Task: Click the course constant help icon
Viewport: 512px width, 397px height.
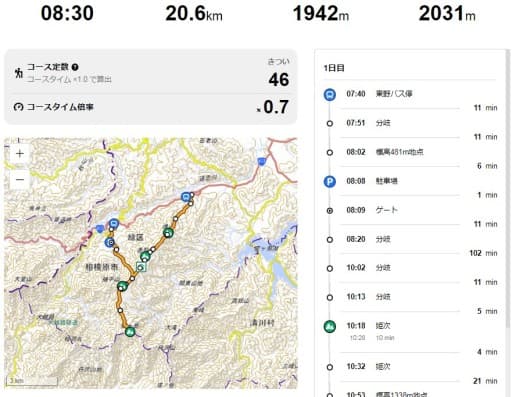Action: click(75, 67)
